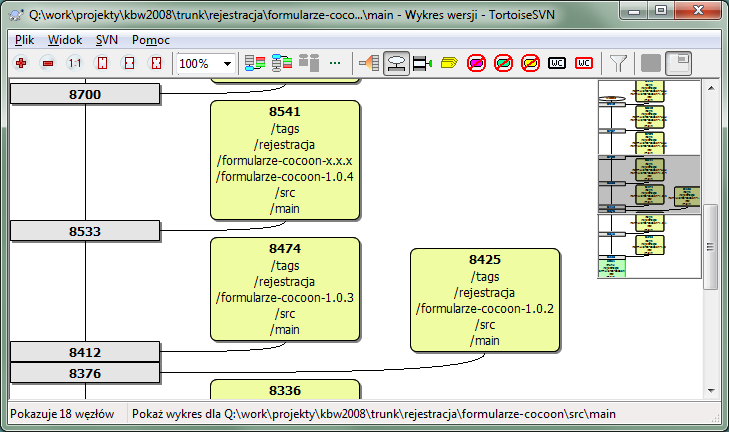Viewport: 729px width, 432px height.
Task: Toggle the green-red tree layout icon
Action: point(282,63)
